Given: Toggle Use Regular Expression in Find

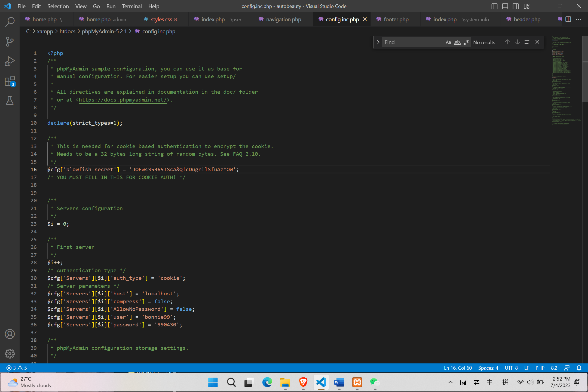Looking at the screenshot, I should (466, 42).
